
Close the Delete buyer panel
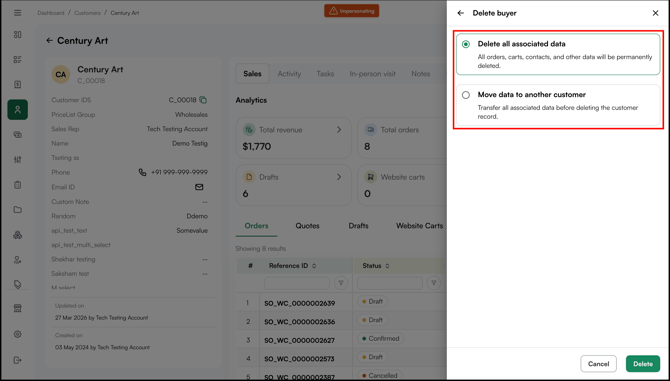[655, 13]
